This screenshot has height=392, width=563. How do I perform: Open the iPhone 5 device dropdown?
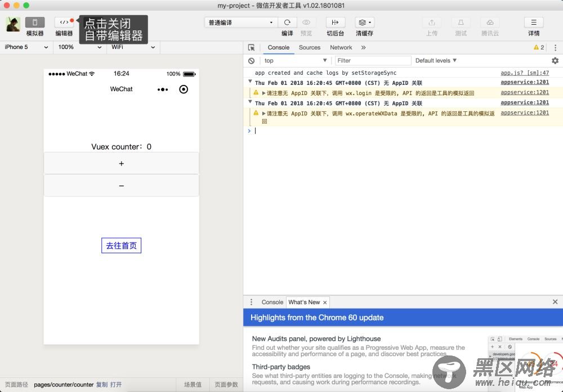point(26,47)
